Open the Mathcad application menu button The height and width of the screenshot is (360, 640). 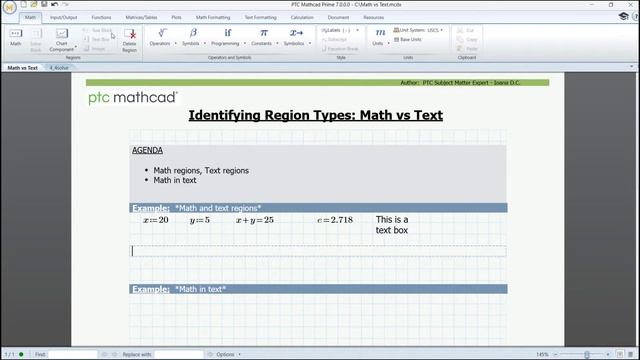9,7
